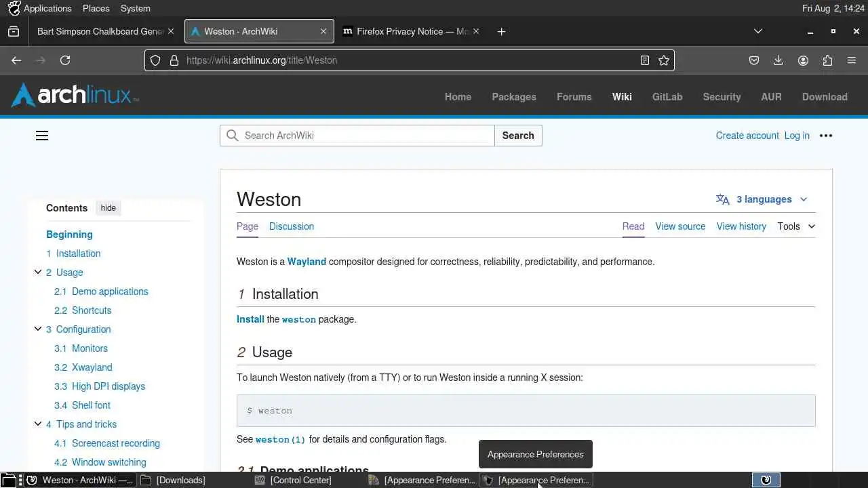Click the date and time clock
The image size is (868, 488).
tap(833, 8)
